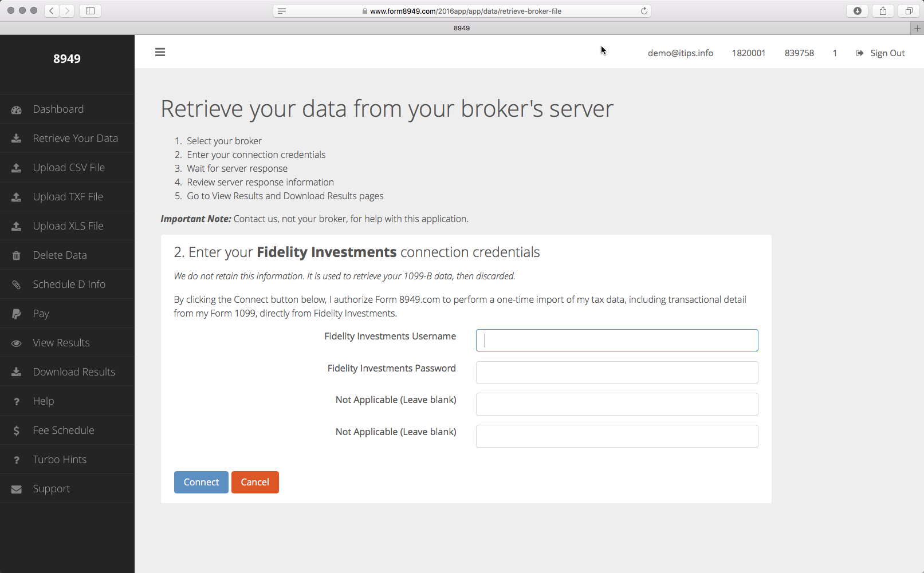Click the Upload XLS File upload icon

coord(17,226)
